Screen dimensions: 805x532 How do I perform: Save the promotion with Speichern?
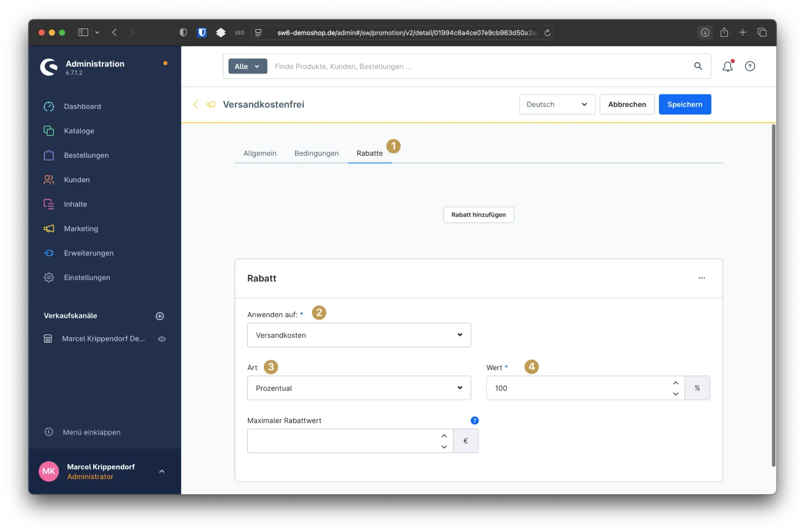coord(685,104)
